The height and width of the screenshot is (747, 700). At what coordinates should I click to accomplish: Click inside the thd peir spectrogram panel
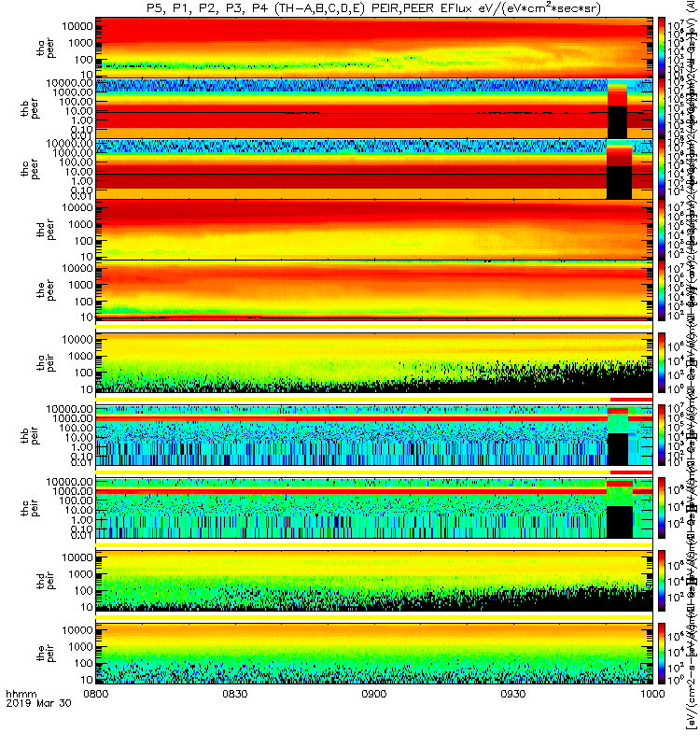point(374,580)
